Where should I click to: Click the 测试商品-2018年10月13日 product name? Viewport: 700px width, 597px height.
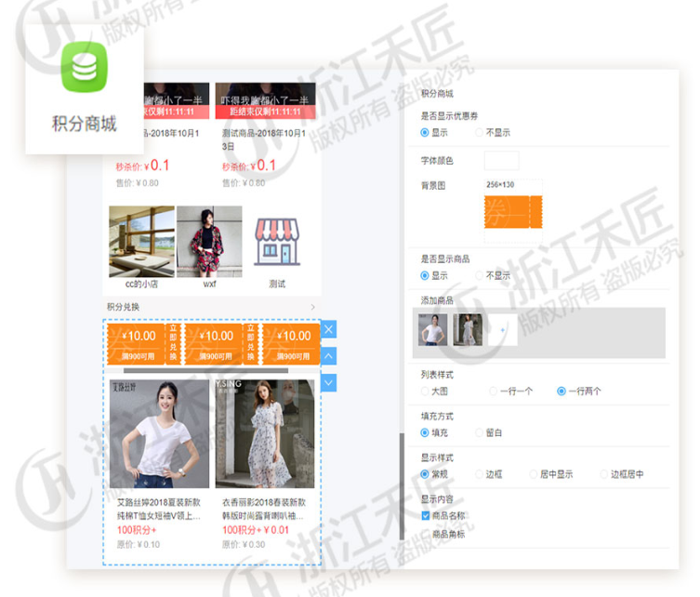(x=264, y=139)
